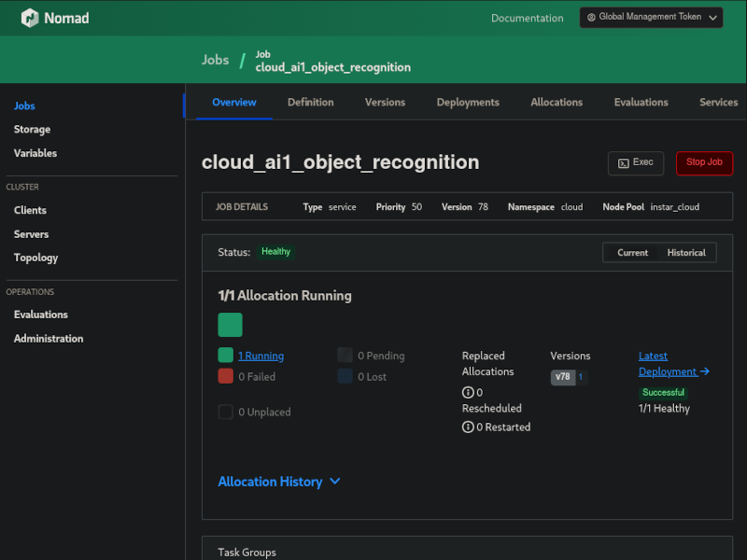Click the Priority value 50
The height and width of the screenshot is (560, 747).
click(x=416, y=207)
